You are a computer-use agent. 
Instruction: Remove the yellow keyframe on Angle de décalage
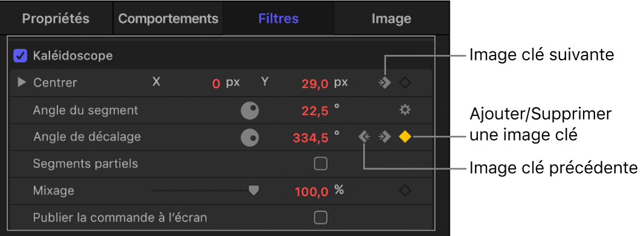405,136
